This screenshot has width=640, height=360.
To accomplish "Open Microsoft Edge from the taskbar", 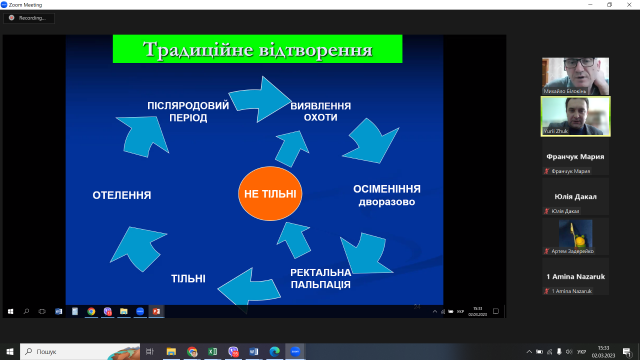I will click(275, 351).
